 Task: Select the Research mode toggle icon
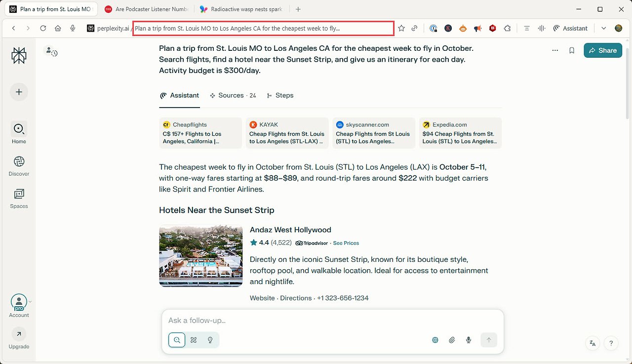tap(194, 340)
